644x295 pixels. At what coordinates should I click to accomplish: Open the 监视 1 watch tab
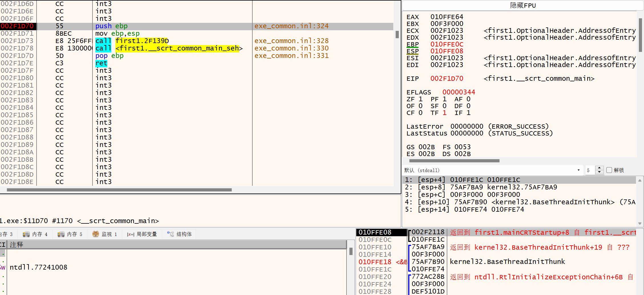coord(105,234)
